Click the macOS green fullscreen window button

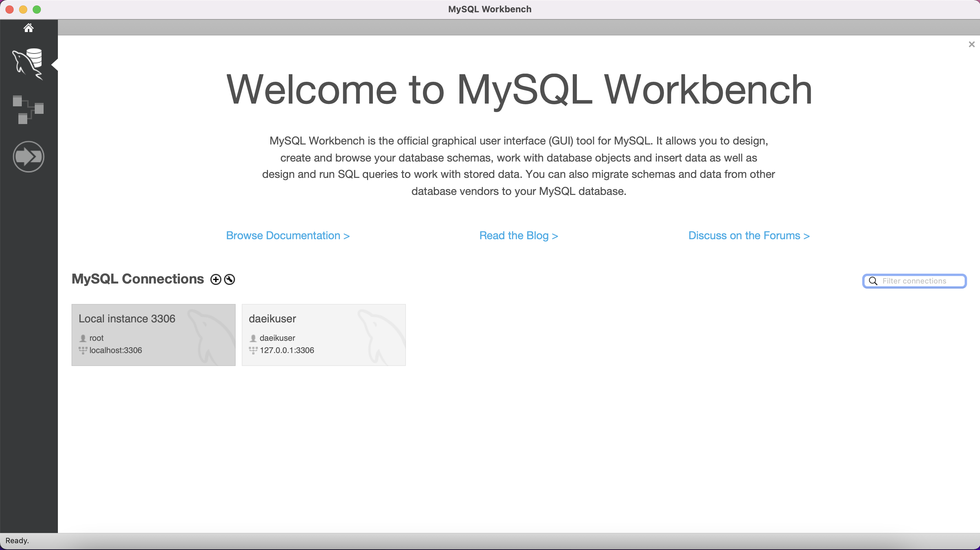[x=37, y=10]
